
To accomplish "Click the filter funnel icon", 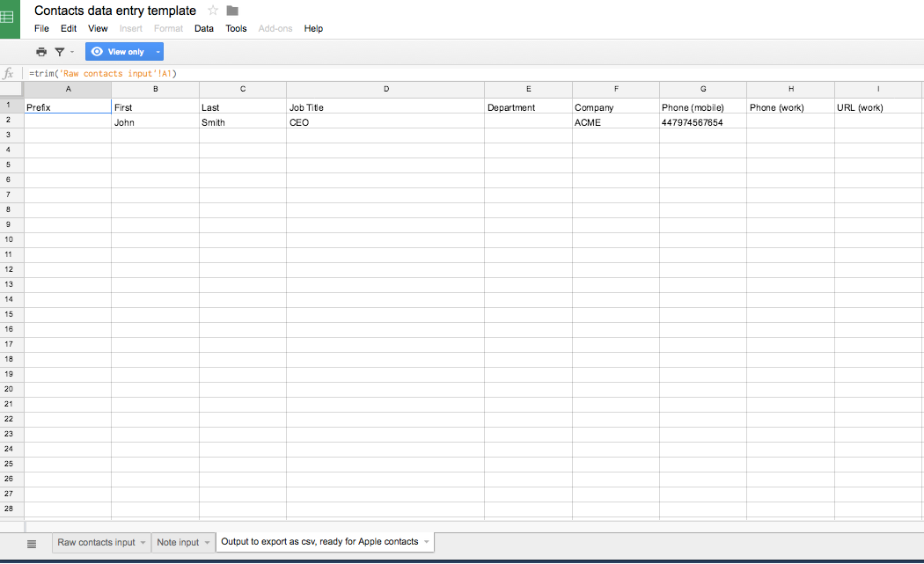I will [x=60, y=52].
